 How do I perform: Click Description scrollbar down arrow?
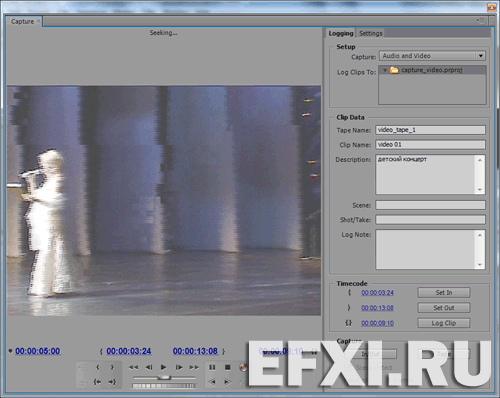480,190
